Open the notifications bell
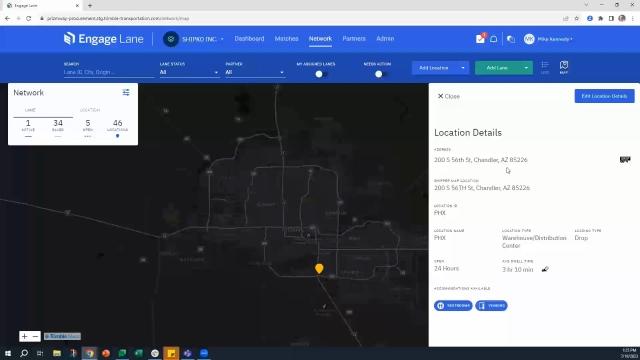This screenshot has height=360, width=640. [x=493, y=39]
